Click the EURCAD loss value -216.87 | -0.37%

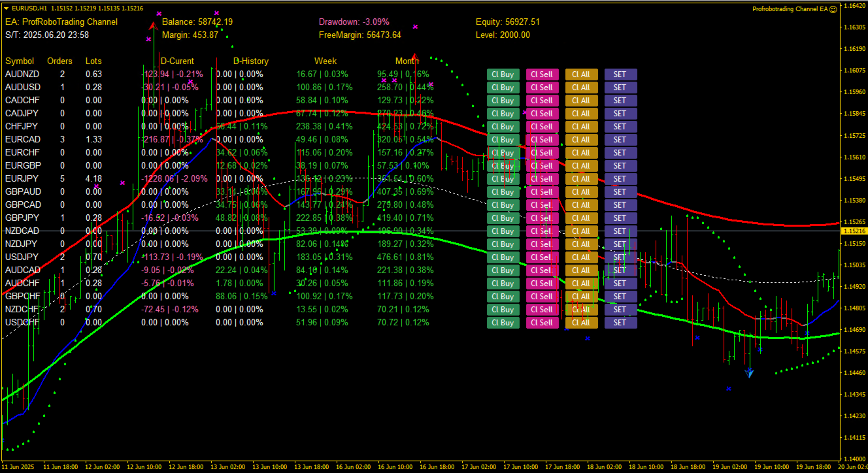[172, 139]
